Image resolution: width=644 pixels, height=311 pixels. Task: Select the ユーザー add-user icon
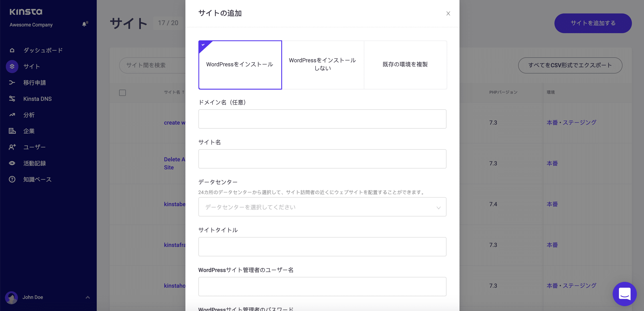(12, 147)
